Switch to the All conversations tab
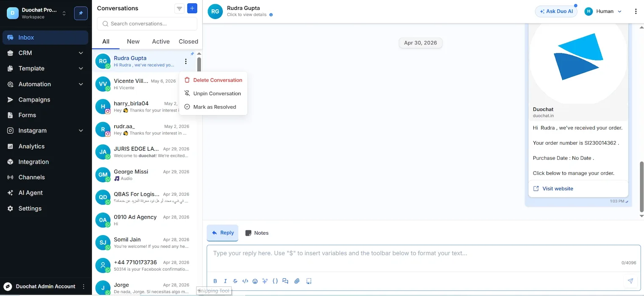The image size is (644, 296). (106, 41)
